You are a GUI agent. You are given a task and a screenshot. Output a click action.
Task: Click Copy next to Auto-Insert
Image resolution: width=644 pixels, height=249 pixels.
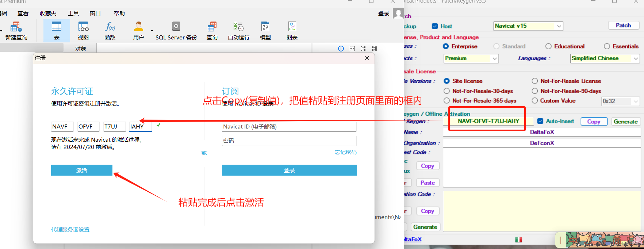(x=594, y=122)
